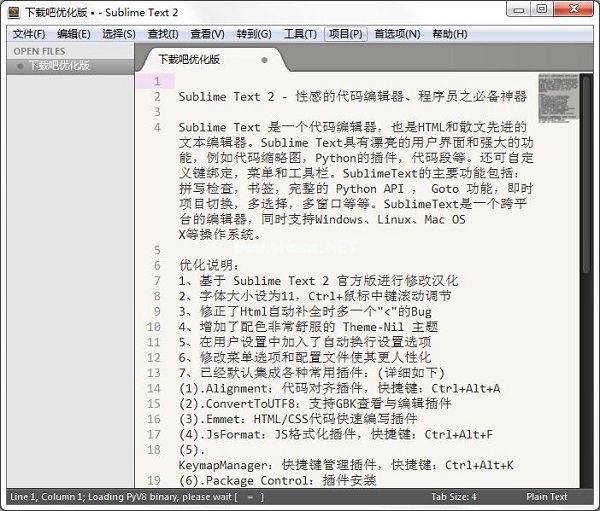Click line '7、已经默认集成各种常用插件'
The image size is (600, 511).
pyautogui.click(x=311, y=373)
